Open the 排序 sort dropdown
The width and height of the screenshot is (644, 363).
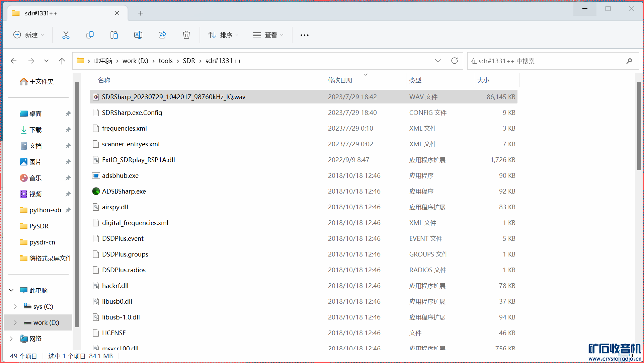(223, 35)
